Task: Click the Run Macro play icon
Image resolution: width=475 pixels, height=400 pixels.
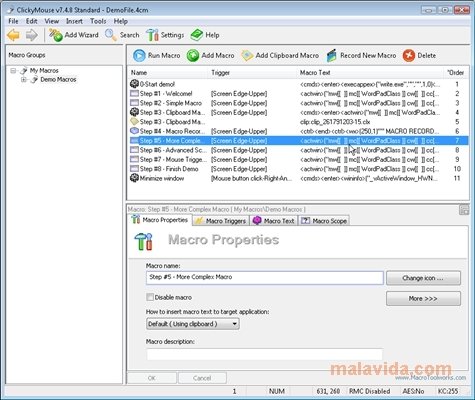Action: point(139,56)
